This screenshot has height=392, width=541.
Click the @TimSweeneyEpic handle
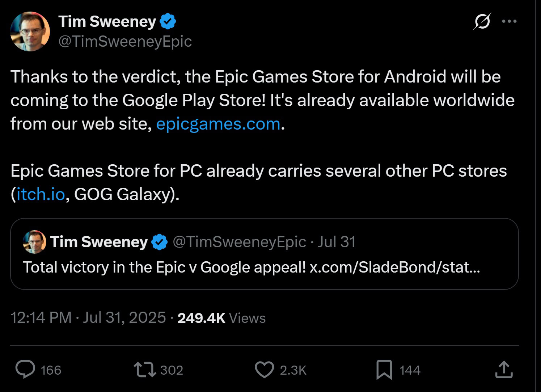(124, 42)
